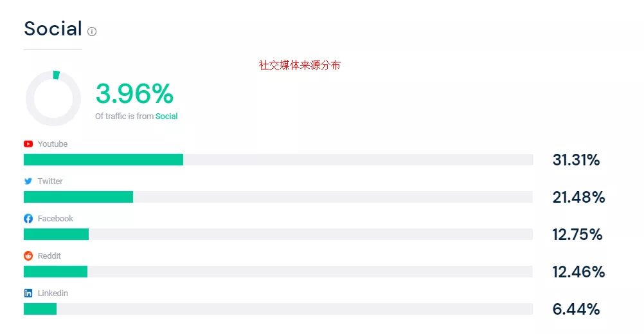Select the Linkedin source label
Image resolution: width=644 pixels, height=334 pixels.
(53, 293)
